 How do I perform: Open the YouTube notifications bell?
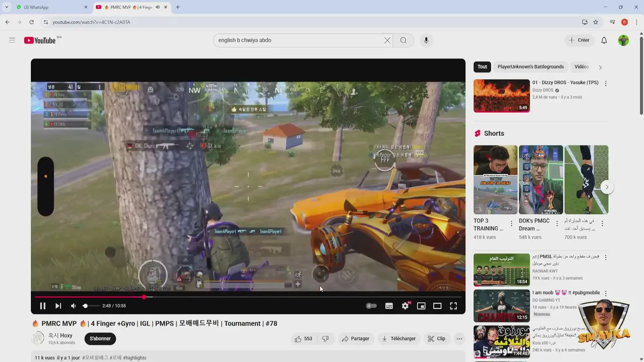click(x=604, y=40)
